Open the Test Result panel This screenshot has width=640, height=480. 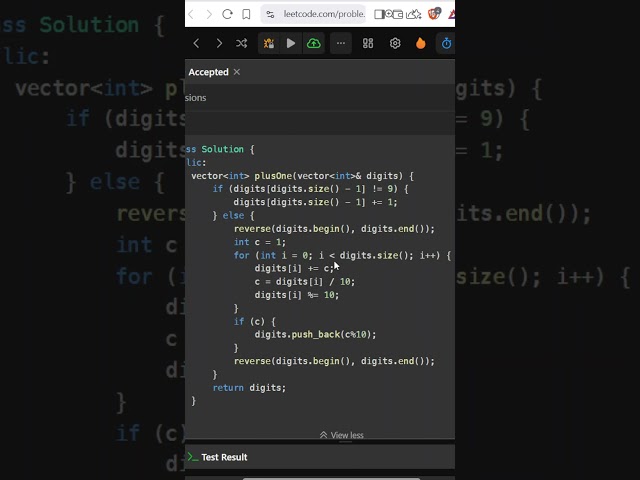[224, 457]
